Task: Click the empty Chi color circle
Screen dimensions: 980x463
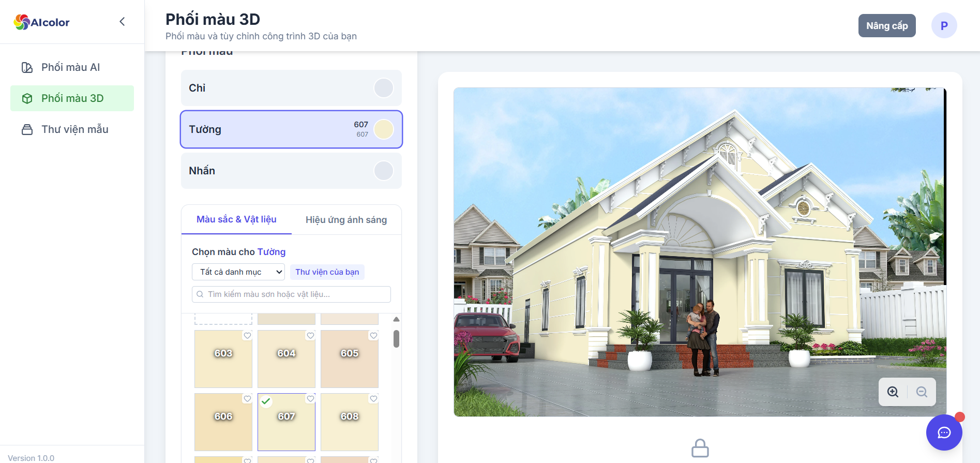Action: [x=384, y=88]
